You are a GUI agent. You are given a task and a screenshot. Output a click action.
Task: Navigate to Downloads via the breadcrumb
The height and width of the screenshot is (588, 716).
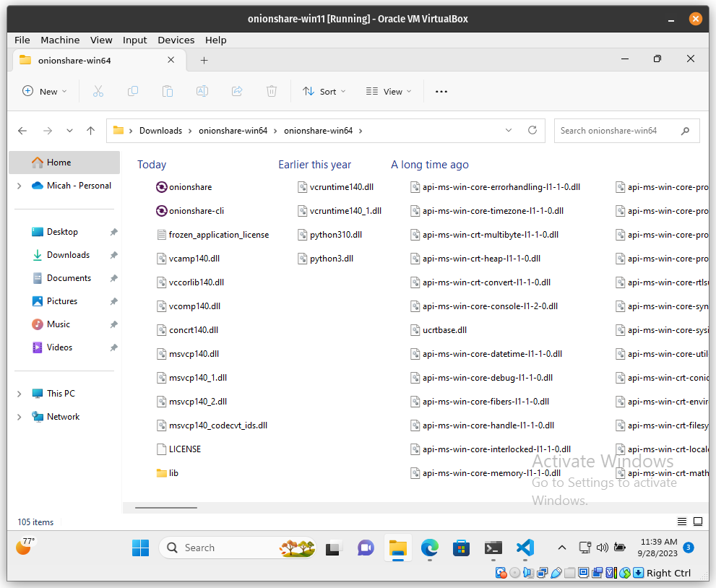tap(160, 130)
